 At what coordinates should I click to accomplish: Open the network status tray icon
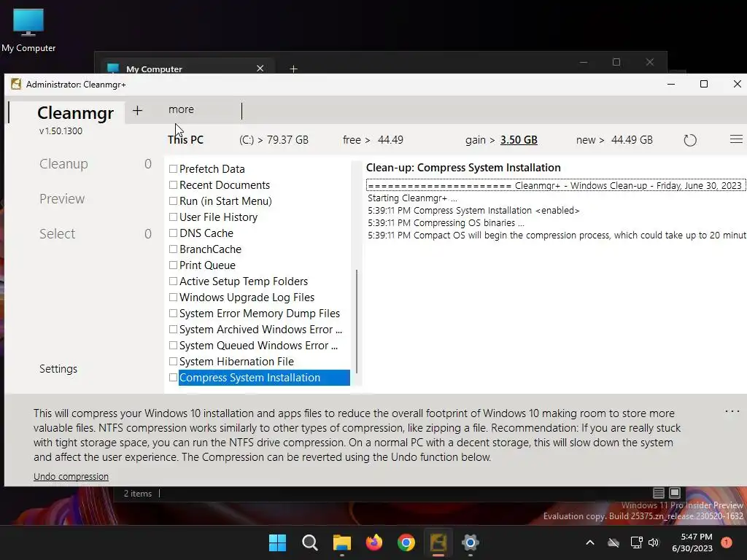636,542
